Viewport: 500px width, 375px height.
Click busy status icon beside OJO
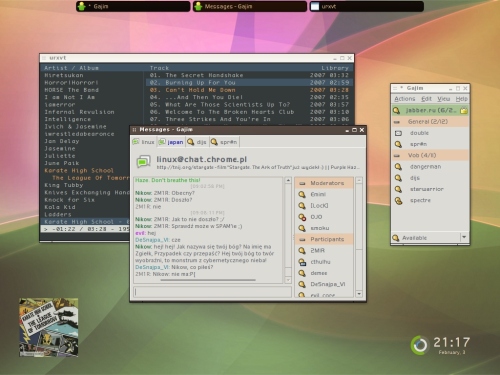tap(302, 217)
